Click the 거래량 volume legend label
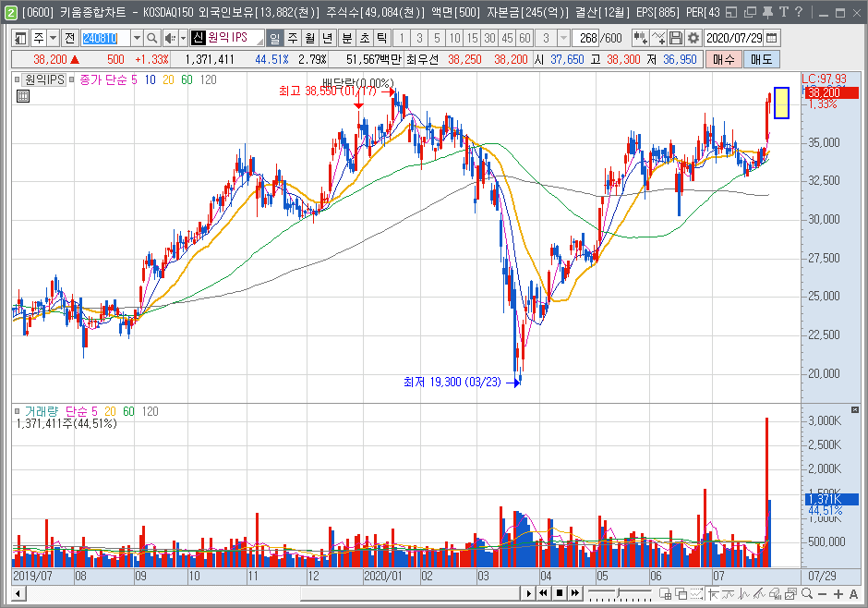This screenshot has height=608, width=868. (41, 411)
